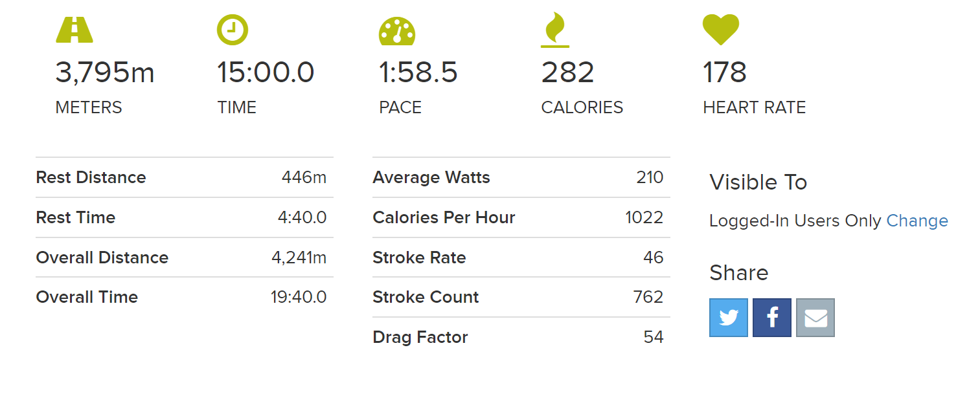The width and height of the screenshot is (980, 405).
Task: Click the Rest Distance row
Action: tap(185, 177)
